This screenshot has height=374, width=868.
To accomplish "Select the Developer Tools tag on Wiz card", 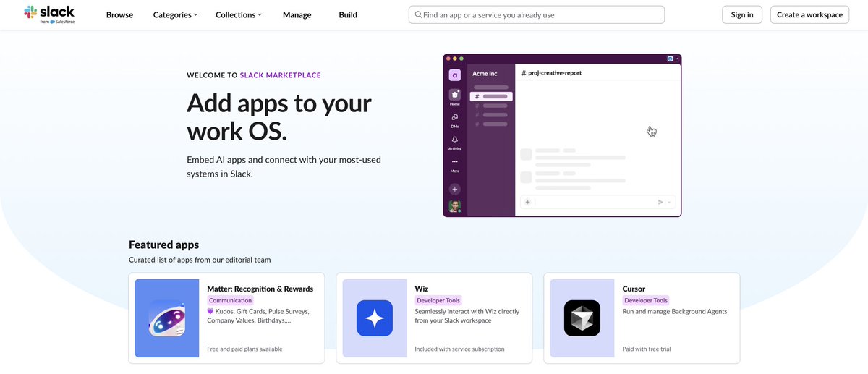I will coord(438,300).
